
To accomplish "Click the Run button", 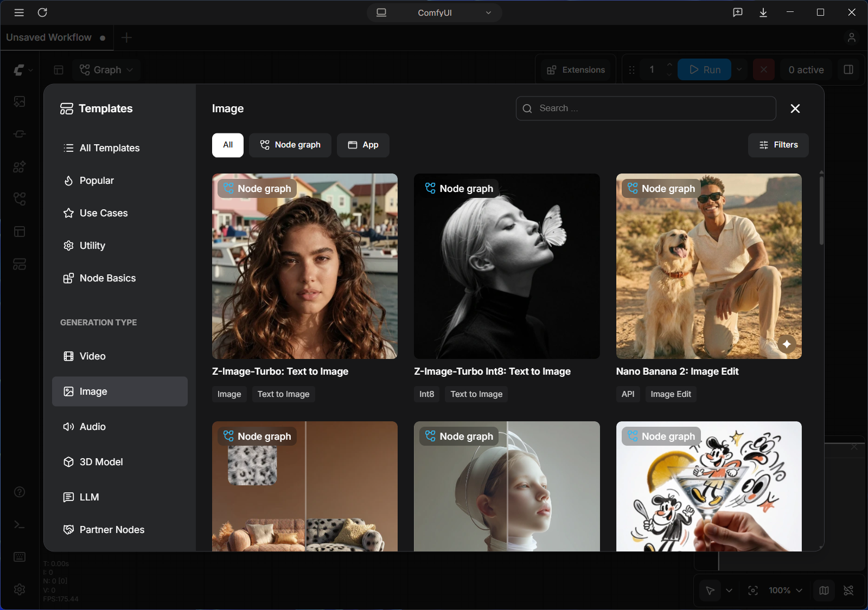I will (x=705, y=70).
